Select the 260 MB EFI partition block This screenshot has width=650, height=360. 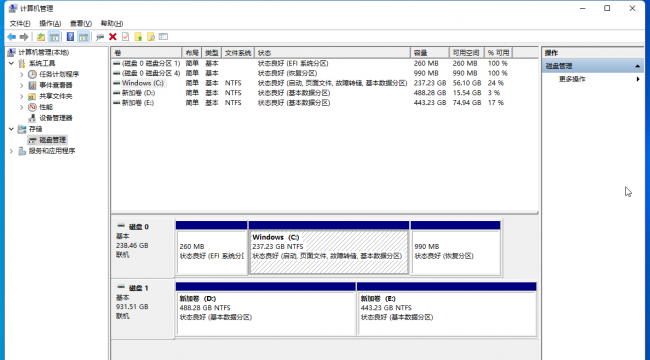(x=212, y=248)
